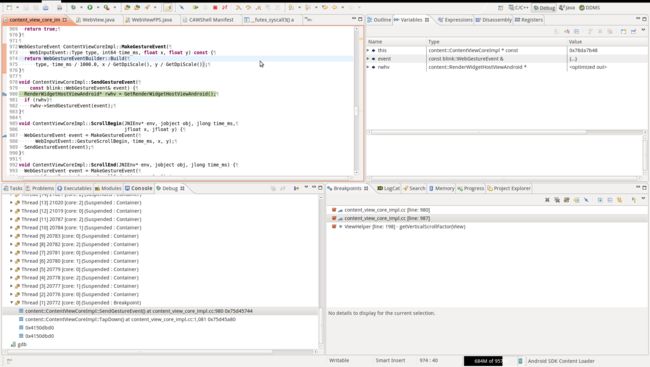This screenshot has width=650, height=367.
Task: Switch to the DDMS perspective
Action: 589,7
